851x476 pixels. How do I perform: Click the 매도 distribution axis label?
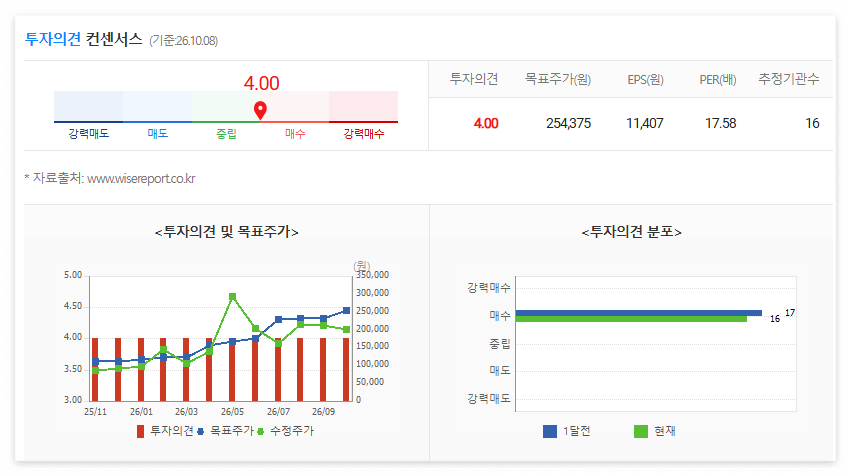tap(500, 371)
